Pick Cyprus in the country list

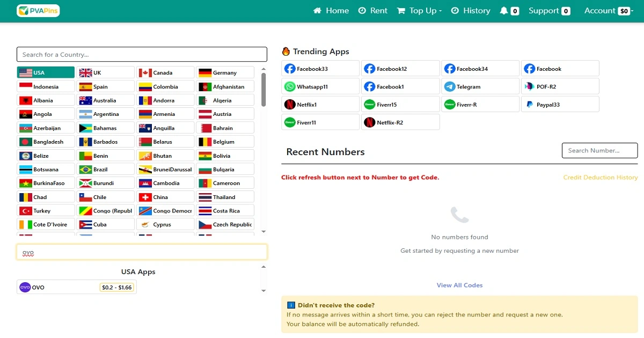pos(165,224)
